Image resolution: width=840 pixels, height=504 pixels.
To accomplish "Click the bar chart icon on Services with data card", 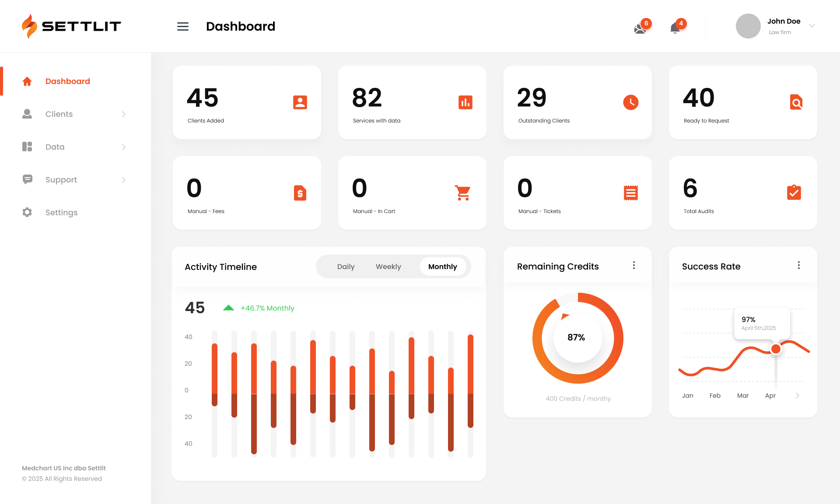I will (465, 102).
